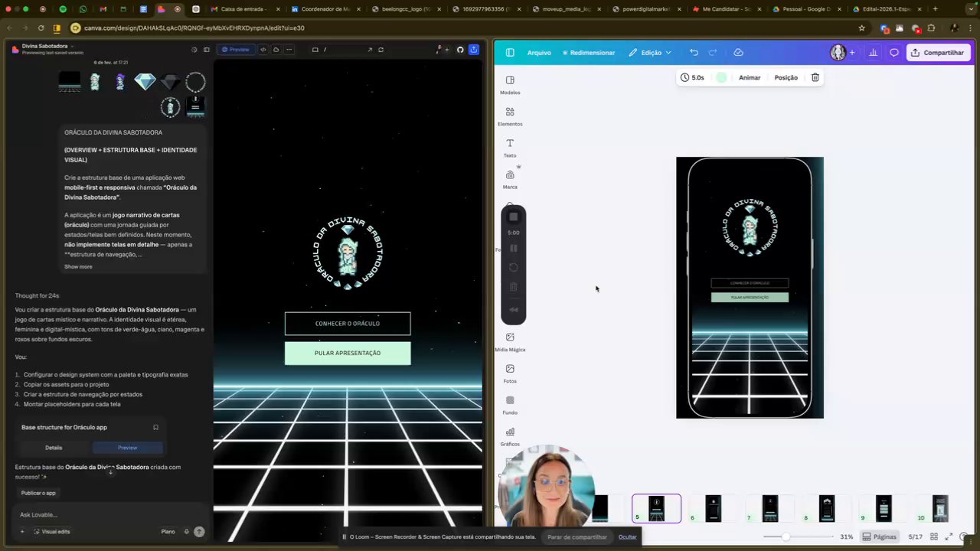Toggle the Preview mode in Lovable toolbar

[x=235, y=50]
